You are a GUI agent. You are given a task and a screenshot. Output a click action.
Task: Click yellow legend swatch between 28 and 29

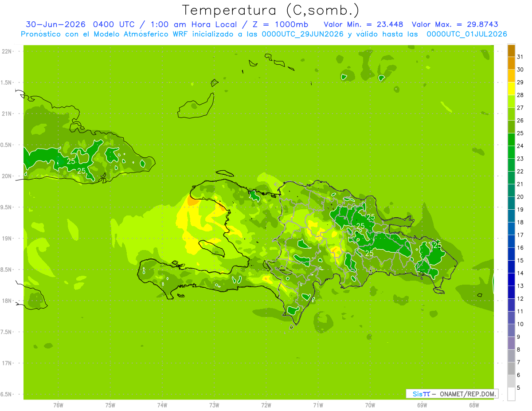point(512,89)
